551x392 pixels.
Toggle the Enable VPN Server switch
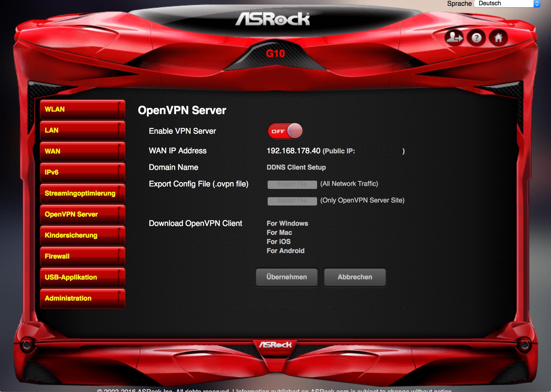285,131
